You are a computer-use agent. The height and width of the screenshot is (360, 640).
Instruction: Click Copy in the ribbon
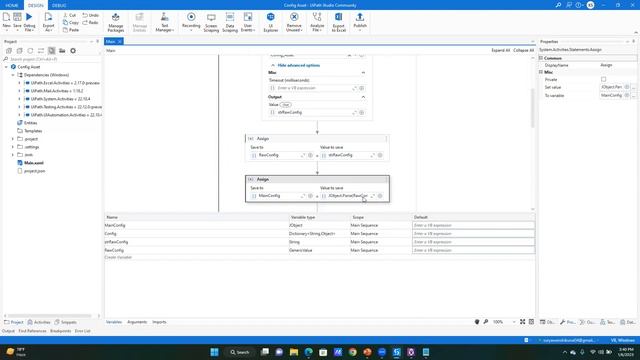(71, 22)
